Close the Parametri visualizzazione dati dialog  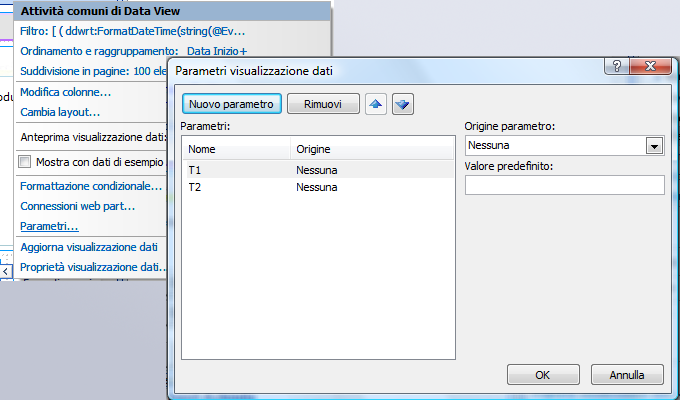click(x=650, y=66)
